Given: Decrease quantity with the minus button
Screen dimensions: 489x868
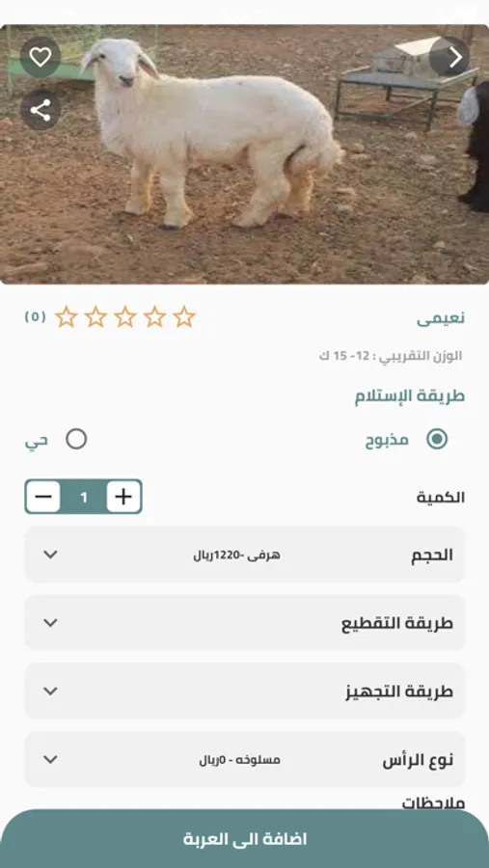Looking at the screenshot, I should pyautogui.click(x=43, y=497).
